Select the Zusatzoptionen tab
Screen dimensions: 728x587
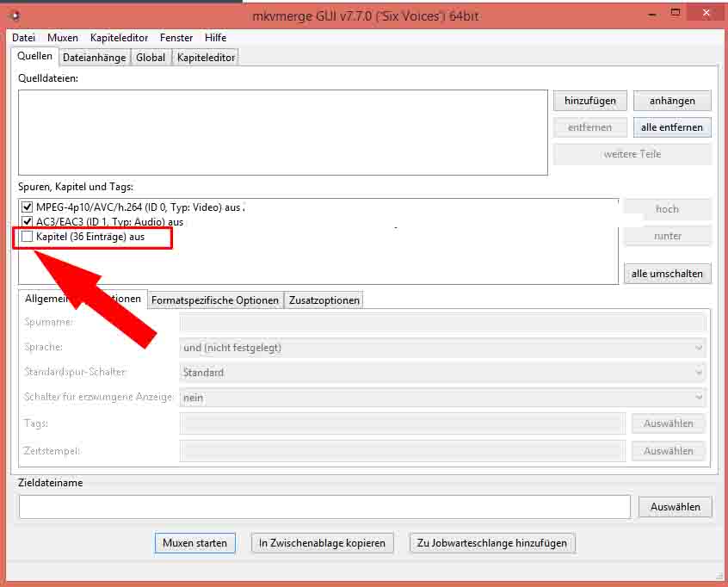pyautogui.click(x=324, y=300)
